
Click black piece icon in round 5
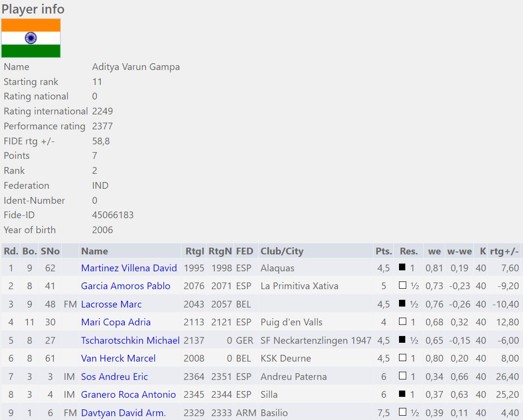pyautogui.click(x=402, y=340)
